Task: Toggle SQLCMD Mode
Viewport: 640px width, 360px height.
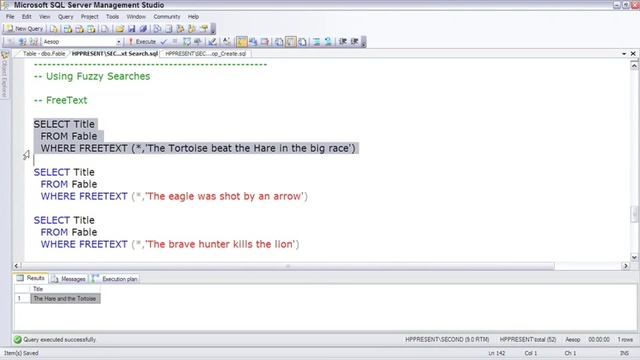Action: 264,42
